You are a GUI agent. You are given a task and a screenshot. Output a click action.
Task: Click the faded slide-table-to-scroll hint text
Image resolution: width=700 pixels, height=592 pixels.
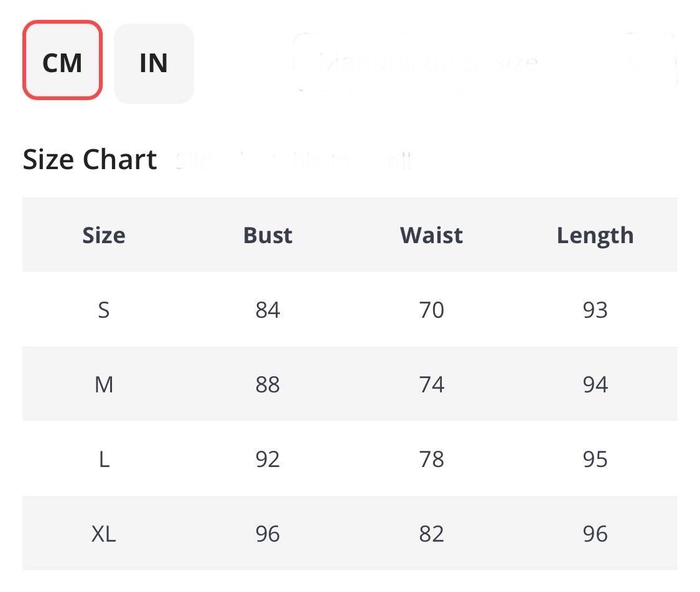tap(294, 161)
